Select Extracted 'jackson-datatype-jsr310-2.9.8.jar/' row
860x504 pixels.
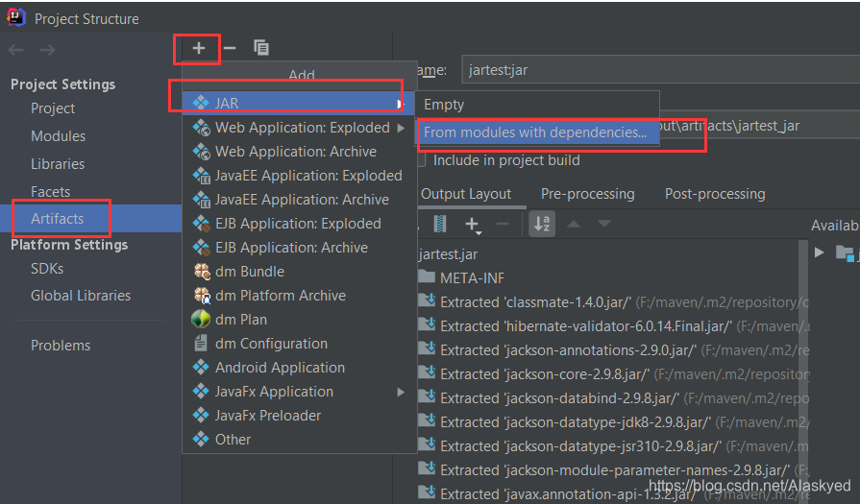click(613, 446)
